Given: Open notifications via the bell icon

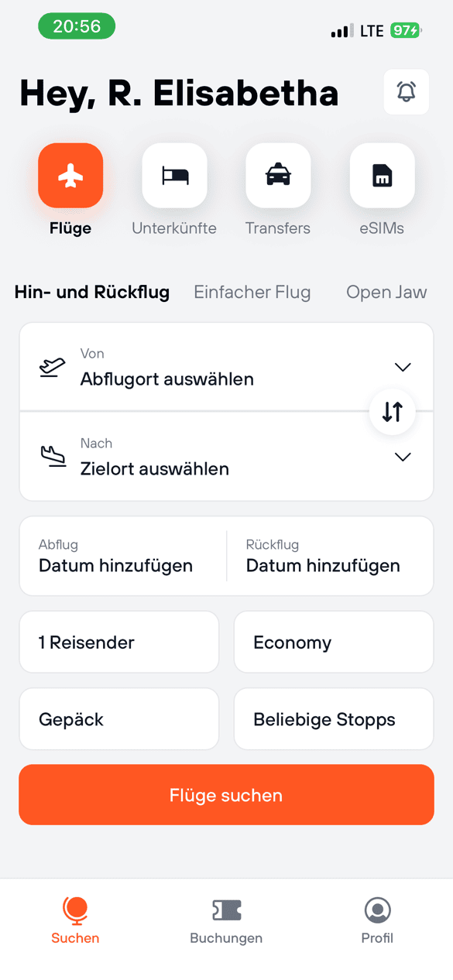Looking at the screenshot, I should tap(406, 91).
